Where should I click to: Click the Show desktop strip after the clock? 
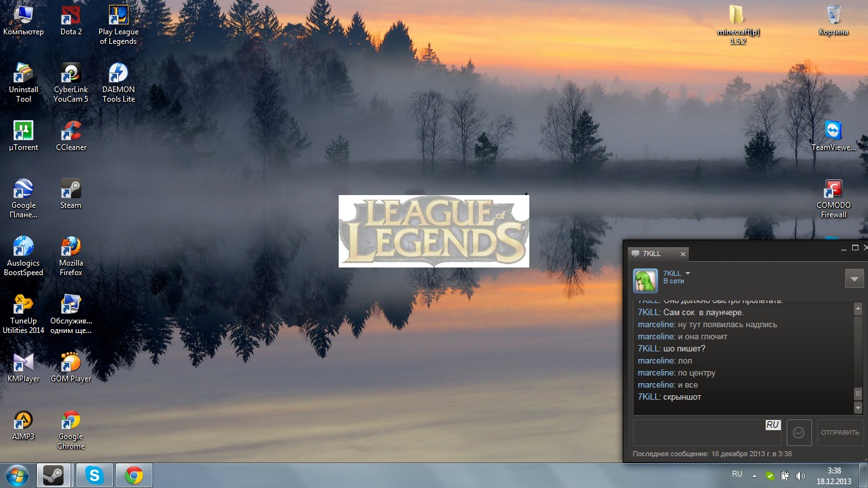tap(863, 475)
